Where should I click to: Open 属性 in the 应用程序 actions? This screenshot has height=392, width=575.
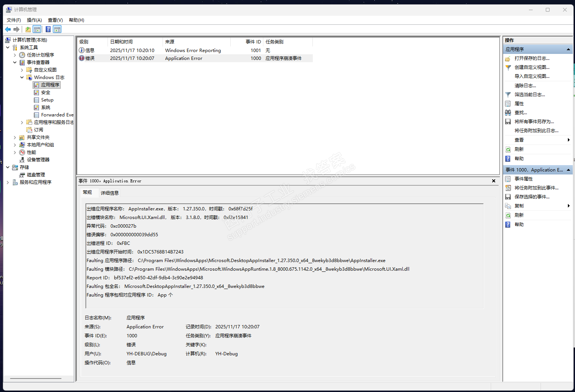[519, 104]
